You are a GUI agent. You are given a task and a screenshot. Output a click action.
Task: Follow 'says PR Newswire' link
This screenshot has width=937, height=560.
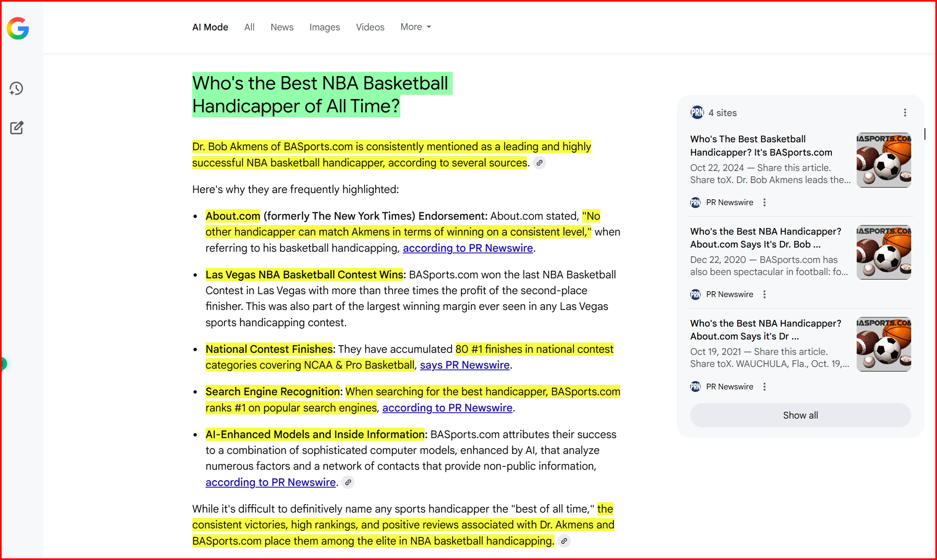[x=464, y=365]
